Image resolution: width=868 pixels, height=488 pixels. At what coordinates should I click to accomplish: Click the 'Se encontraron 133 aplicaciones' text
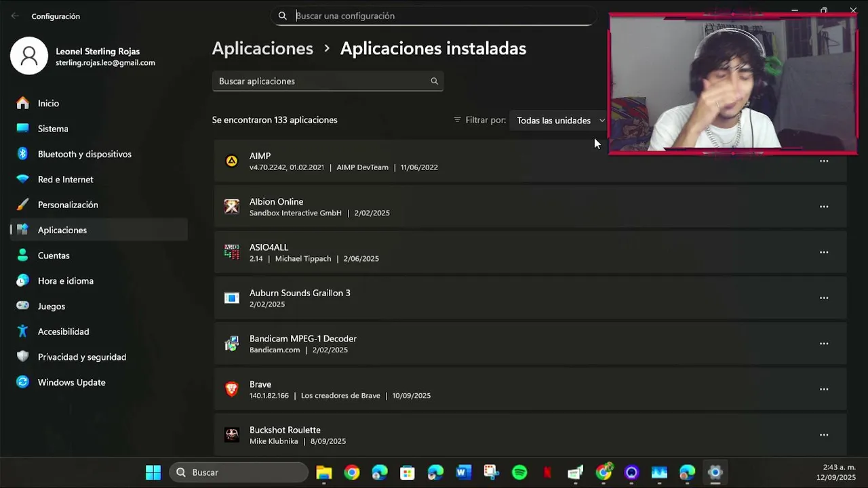coord(275,120)
